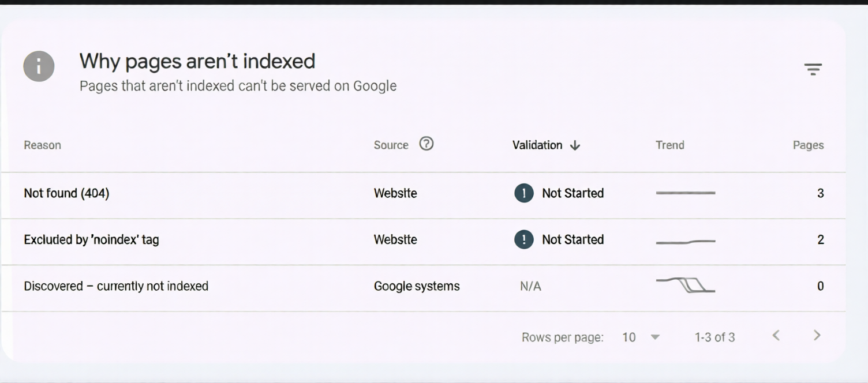This screenshot has height=383, width=868.
Task: Open the Not found (404) reason row
Action: 66,193
